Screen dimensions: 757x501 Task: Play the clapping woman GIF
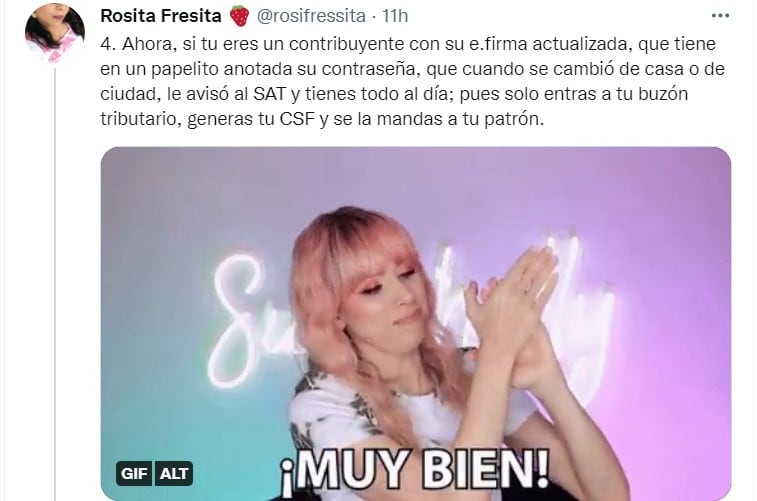pyautogui.click(x=416, y=323)
